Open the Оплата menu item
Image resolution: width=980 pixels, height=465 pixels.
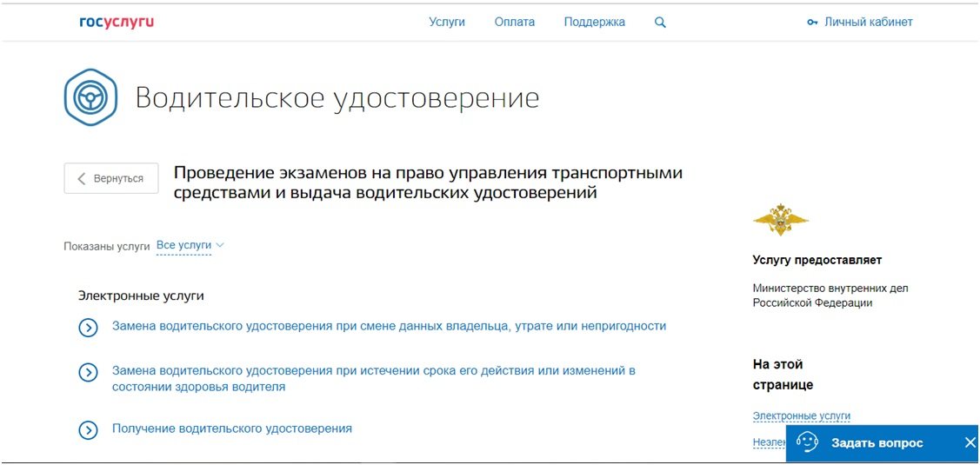(x=515, y=23)
